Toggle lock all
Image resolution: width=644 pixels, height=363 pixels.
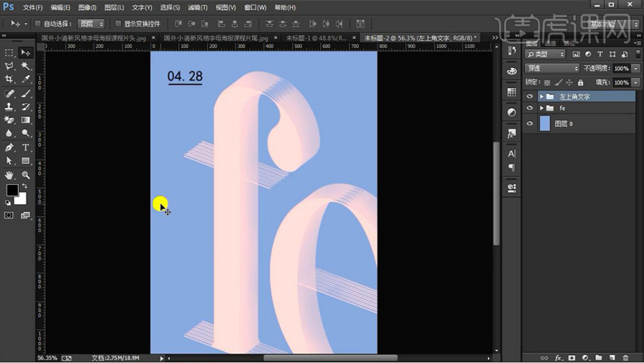click(581, 82)
